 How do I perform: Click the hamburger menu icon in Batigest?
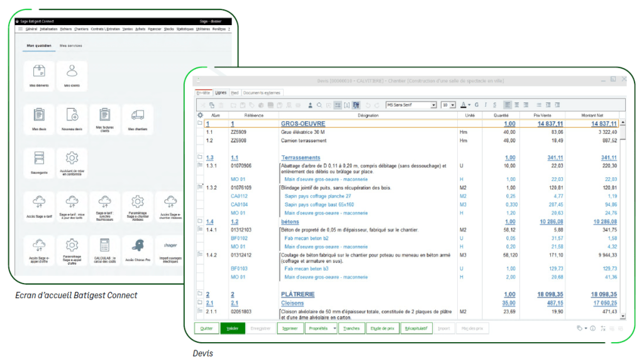pos(20,29)
